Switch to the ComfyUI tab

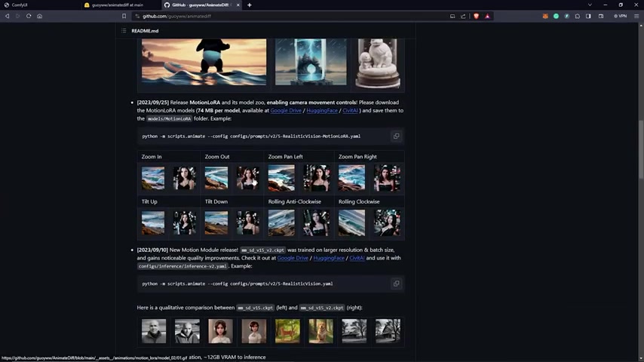tap(39, 5)
